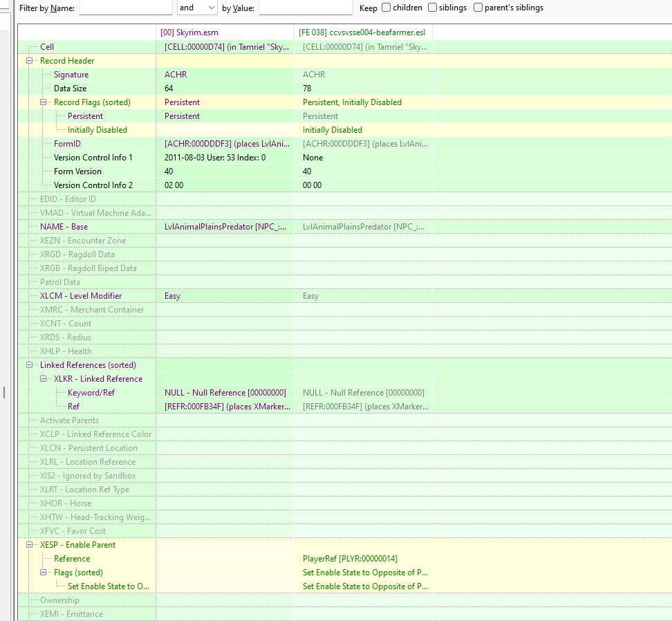Select the XRGD - Ragdoll Data row
672x621 pixels.
77,254
